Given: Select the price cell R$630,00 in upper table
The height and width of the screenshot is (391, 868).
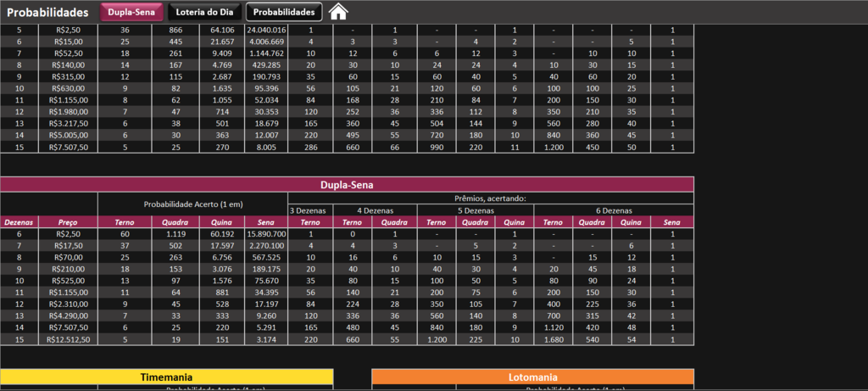Looking at the screenshot, I should (x=68, y=88).
